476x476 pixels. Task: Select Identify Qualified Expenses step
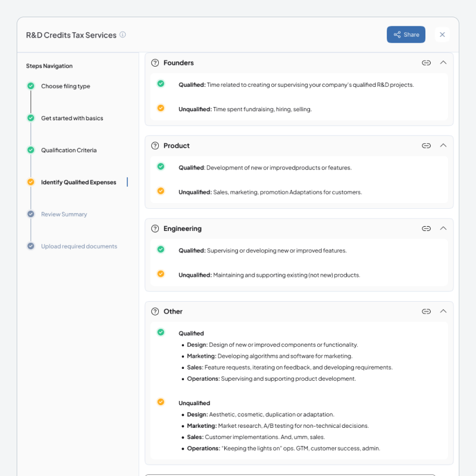[x=79, y=182]
